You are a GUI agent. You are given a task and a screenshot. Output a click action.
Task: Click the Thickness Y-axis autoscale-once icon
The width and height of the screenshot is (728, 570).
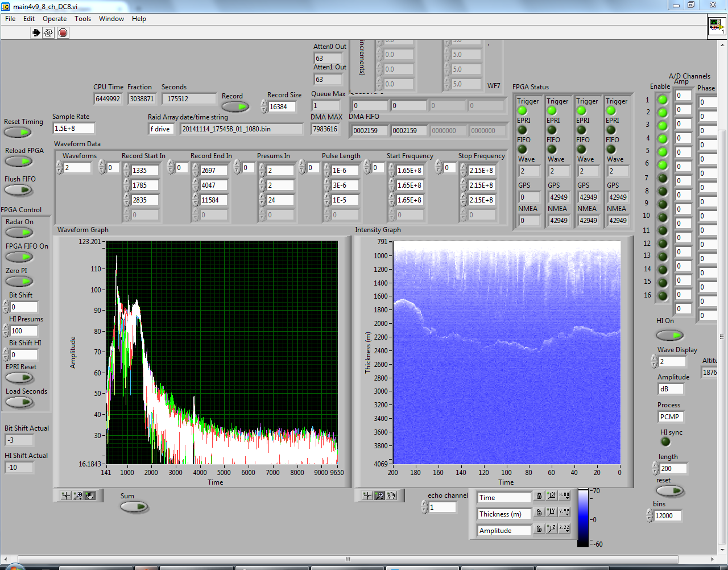pos(551,512)
